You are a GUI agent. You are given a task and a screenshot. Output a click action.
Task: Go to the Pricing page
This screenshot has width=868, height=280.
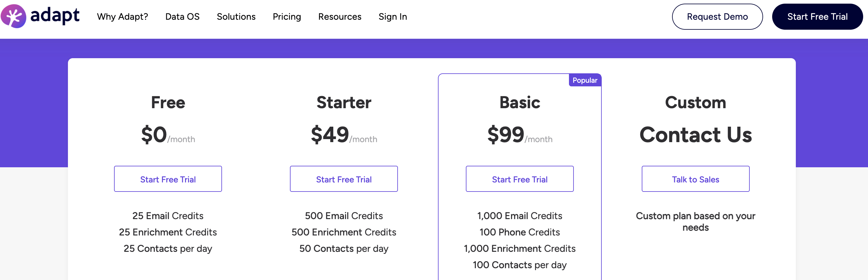(x=286, y=16)
